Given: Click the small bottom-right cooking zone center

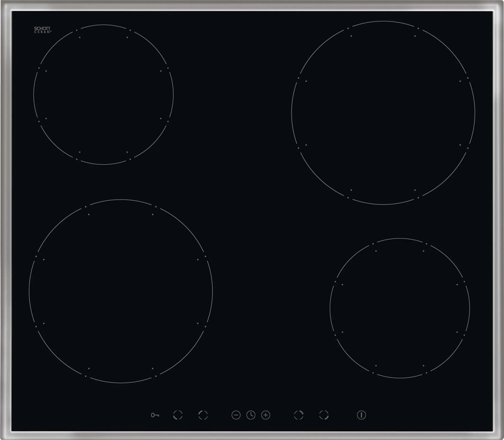Looking at the screenshot, I should pos(400,308).
